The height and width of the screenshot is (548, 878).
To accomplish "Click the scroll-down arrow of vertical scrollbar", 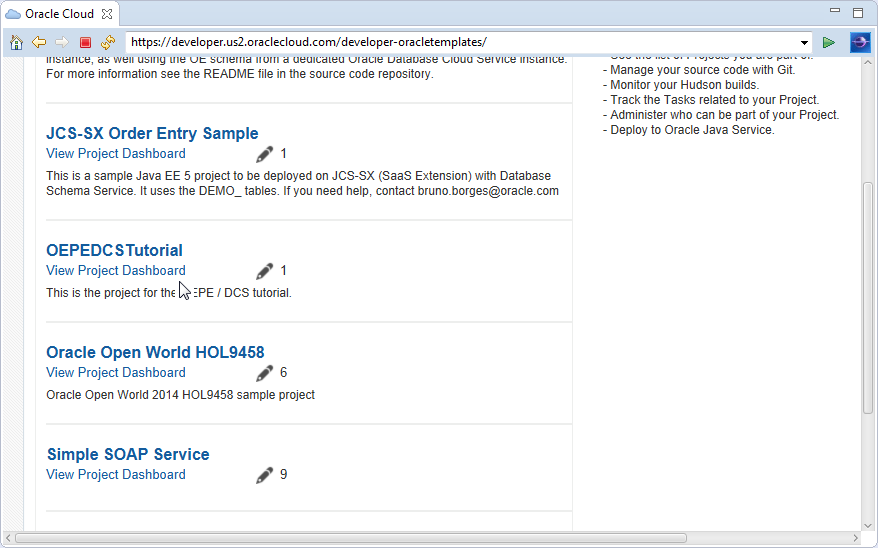I will point(868,525).
